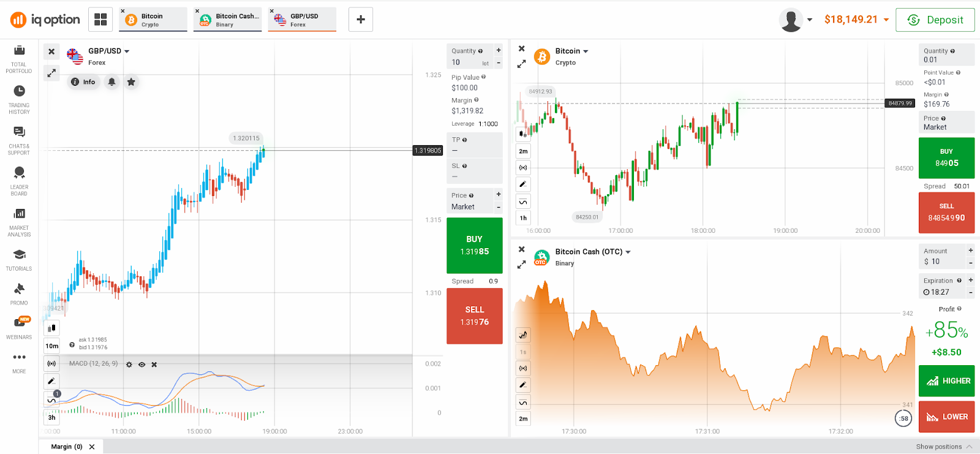This screenshot has width=980, height=454.
Task: Buy GBP/USD at 1.31985
Action: 475,245
